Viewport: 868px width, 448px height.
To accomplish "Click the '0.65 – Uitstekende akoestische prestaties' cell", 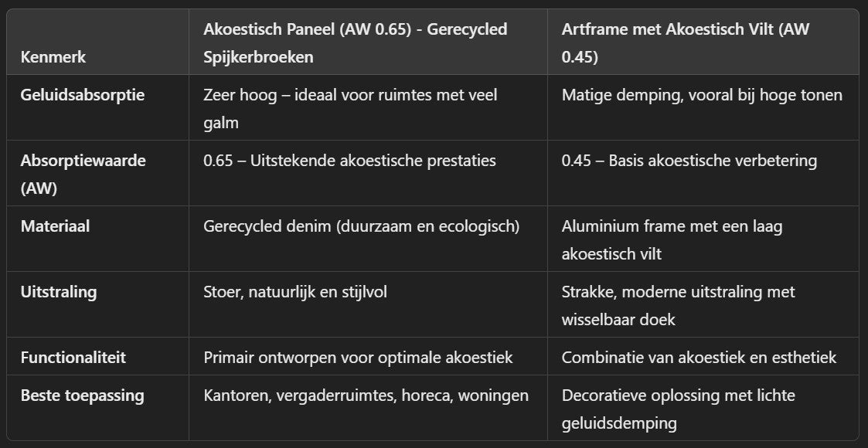I will [x=349, y=161].
